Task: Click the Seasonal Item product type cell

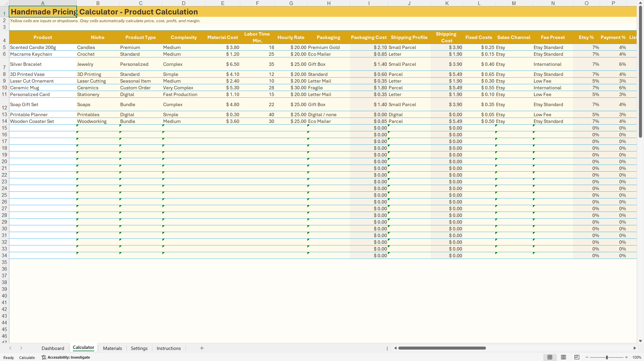Action: pyautogui.click(x=141, y=81)
